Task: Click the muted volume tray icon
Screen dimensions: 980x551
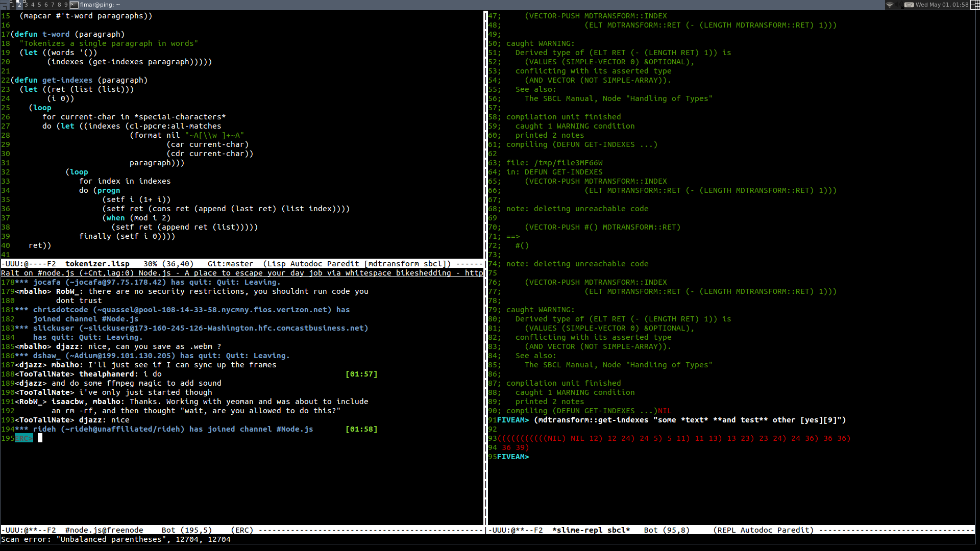Action: (x=899, y=5)
